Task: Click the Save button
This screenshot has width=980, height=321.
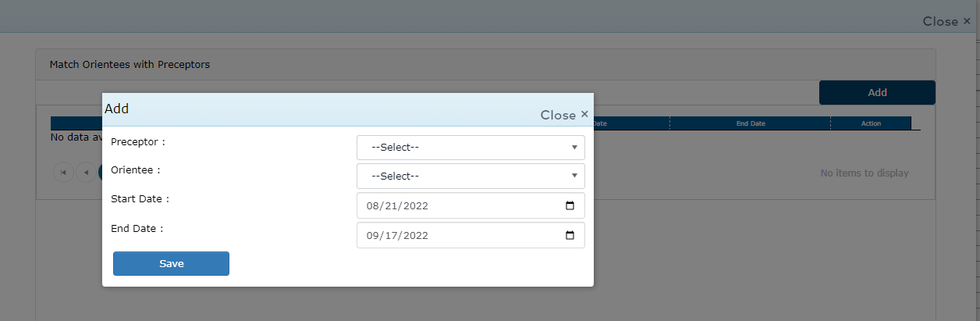Action: pos(171,264)
